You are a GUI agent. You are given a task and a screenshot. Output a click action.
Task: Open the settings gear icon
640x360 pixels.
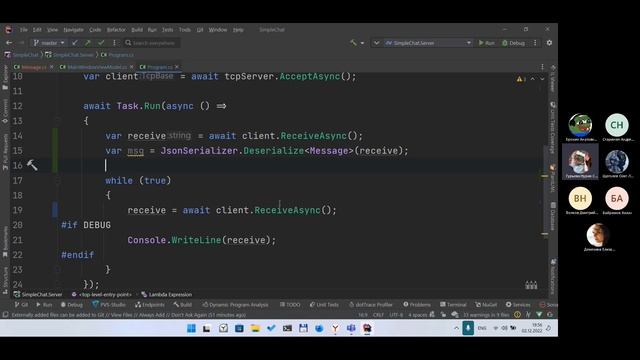click(549, 42)
